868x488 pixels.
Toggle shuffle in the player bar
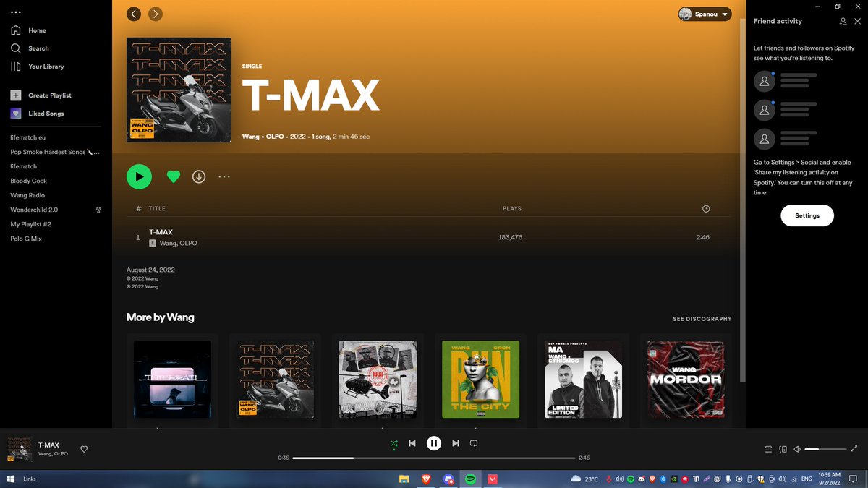click(x=393, y=443)
